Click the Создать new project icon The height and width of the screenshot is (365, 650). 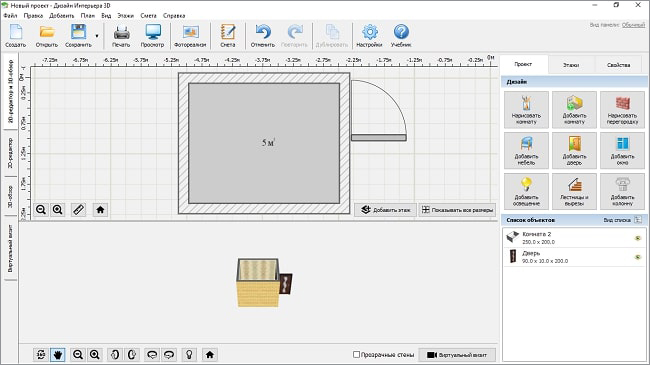pyautogui.click(x=16, y=36)
